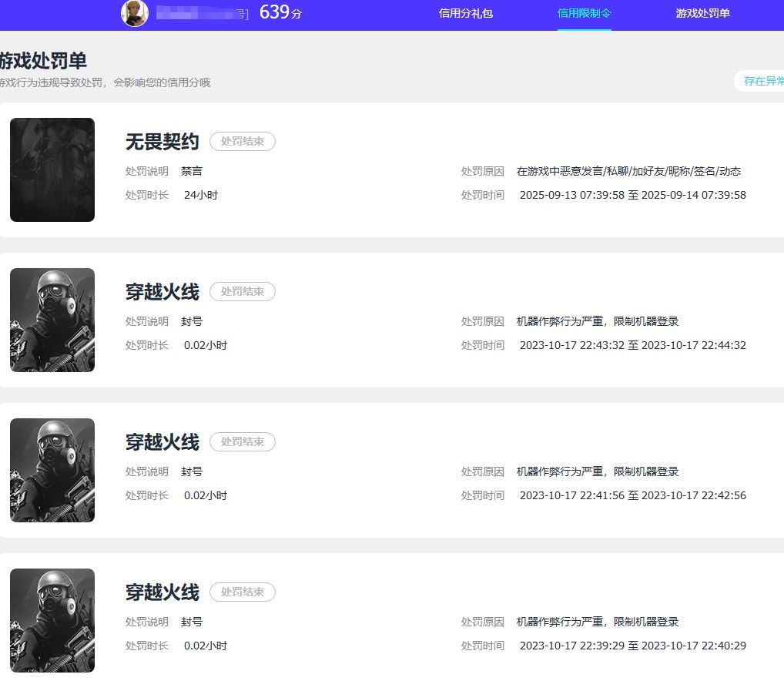Image resolution: width=784 pixels, height=681 pixels.
Task: Click the 穿越火线 thumbnail for the 22:41:56 ban
Action: (52, 470)
